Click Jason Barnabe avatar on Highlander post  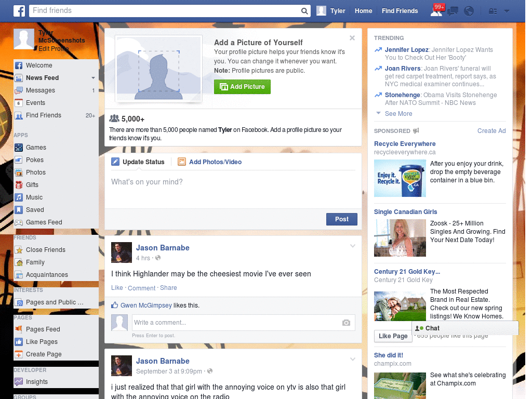[x=122, y=252]
